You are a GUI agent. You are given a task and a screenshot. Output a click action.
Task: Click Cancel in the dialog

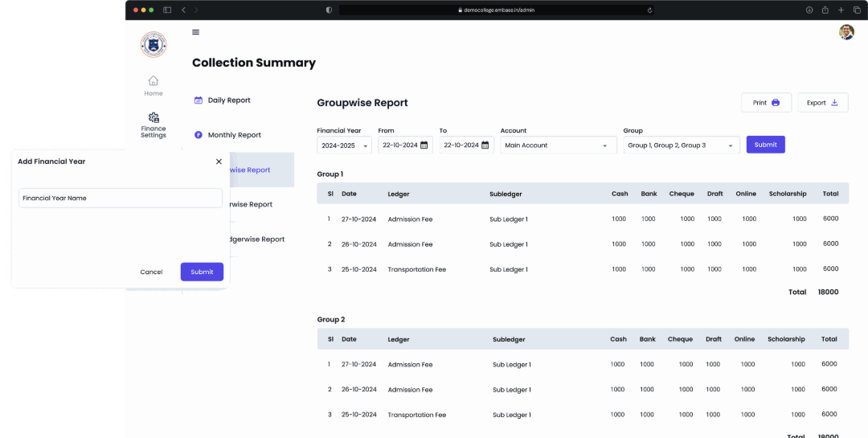click(x=152, y=272)
